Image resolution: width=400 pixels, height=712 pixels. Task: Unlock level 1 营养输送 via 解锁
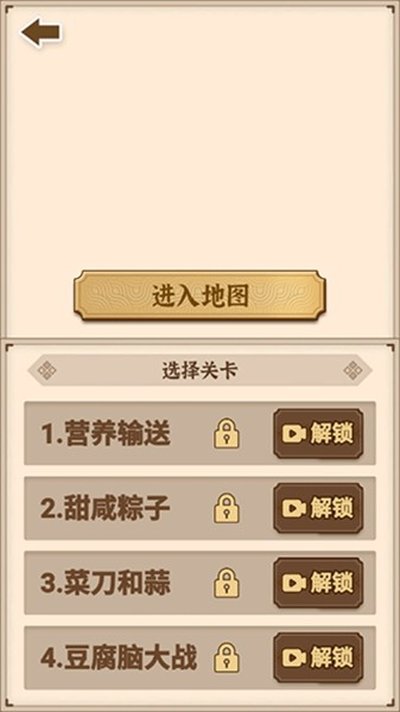[x=318, y=434]
